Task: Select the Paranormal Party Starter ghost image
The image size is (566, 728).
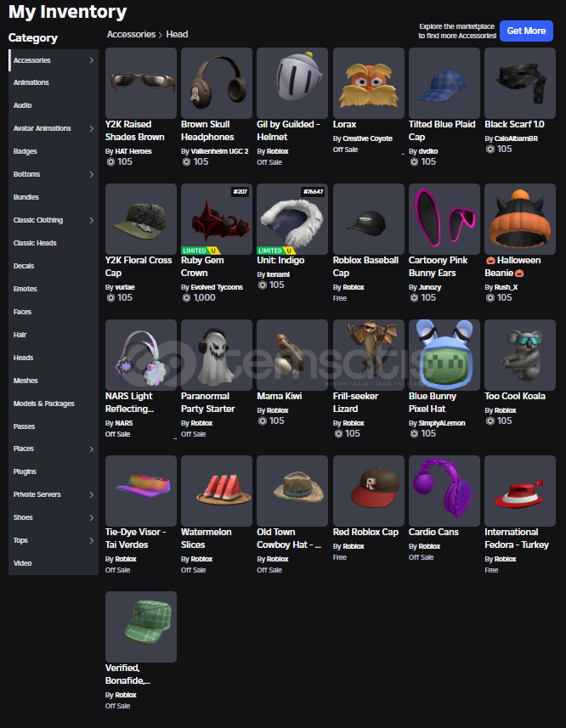Action: tap(217, 355)
